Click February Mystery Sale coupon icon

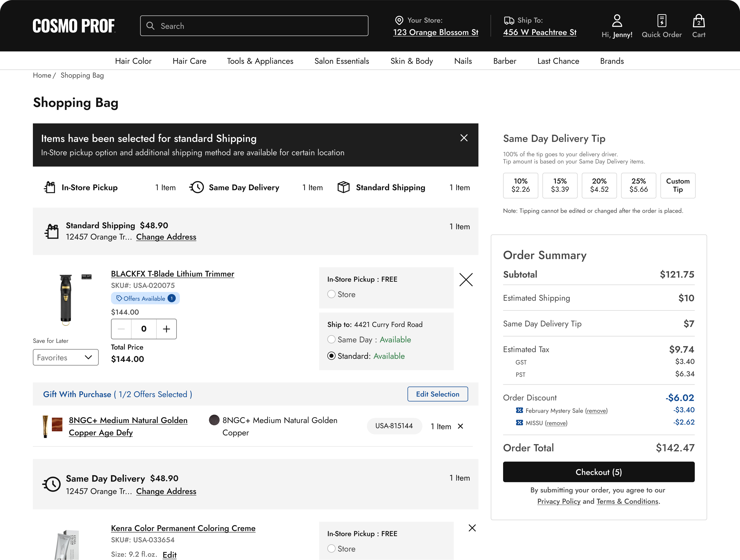pyautogui.click(x=519, y=410)
